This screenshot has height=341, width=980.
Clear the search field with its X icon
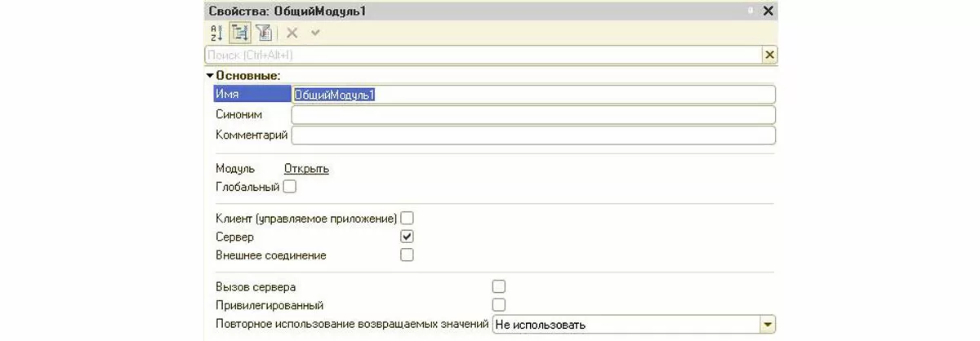pyautogui.click(x=768, y=55)
